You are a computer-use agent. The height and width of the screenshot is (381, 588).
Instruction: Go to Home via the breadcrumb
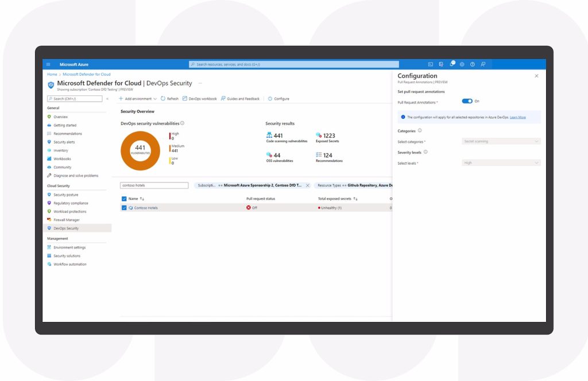coord(51,74)
